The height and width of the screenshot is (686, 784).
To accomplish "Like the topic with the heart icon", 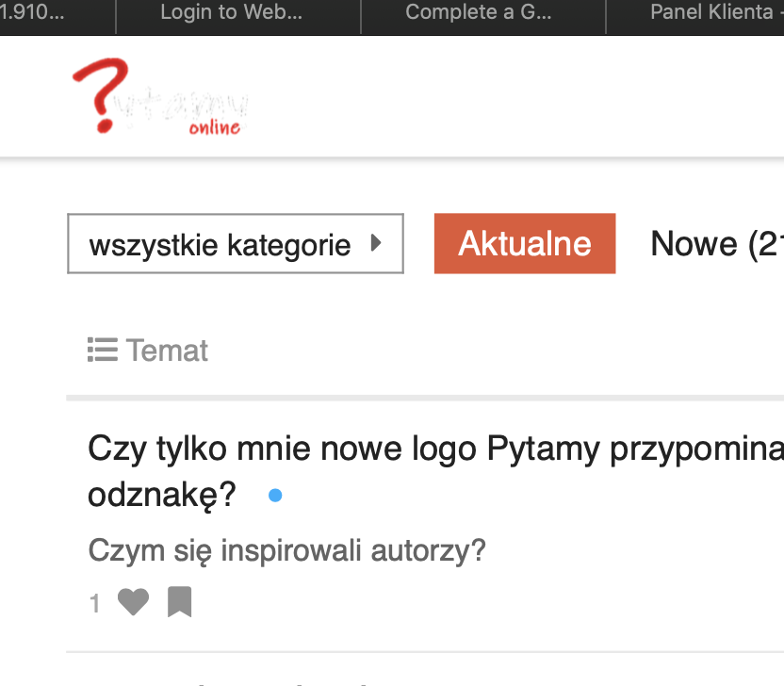I will pos(133,602).
